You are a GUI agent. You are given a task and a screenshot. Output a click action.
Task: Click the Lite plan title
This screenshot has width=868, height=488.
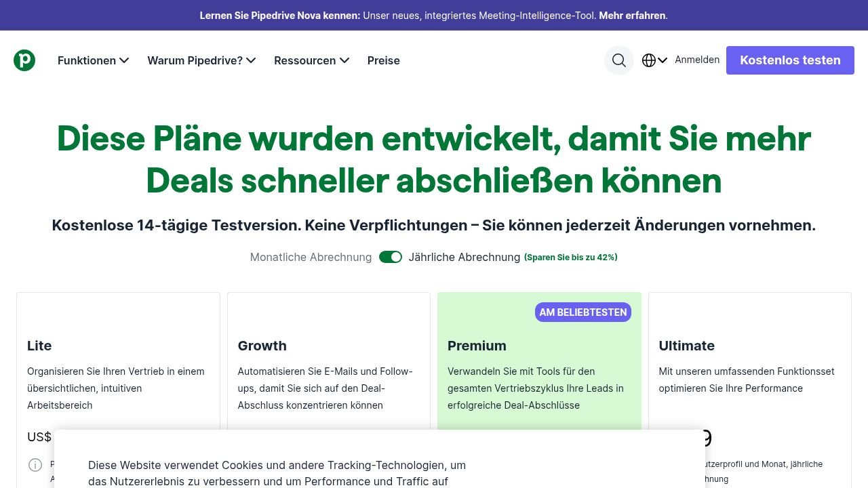[x=39, y=346]
